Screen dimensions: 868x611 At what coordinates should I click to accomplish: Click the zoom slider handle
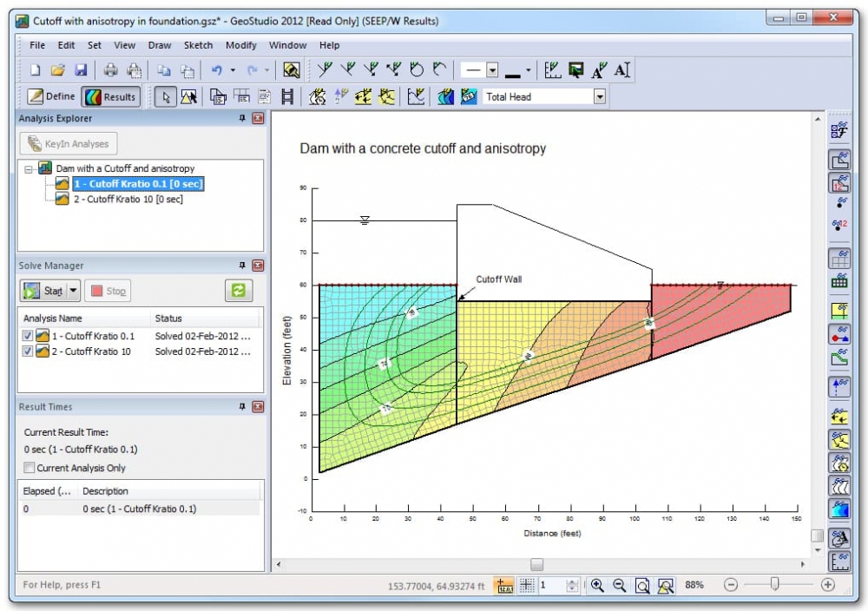point(774,584)
